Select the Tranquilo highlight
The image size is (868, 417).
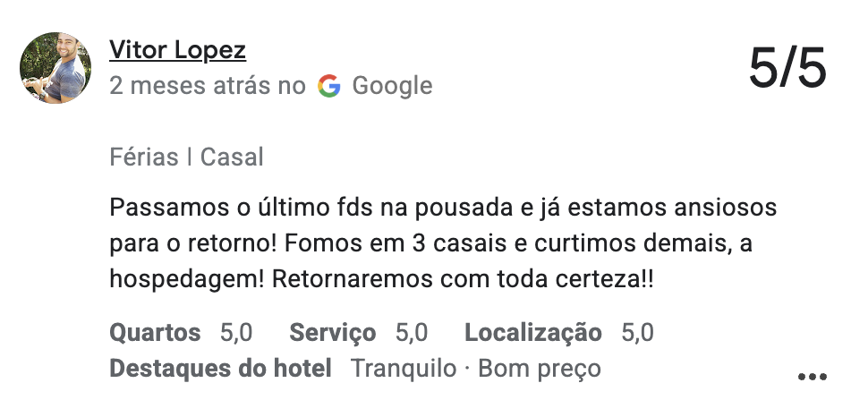403,368
